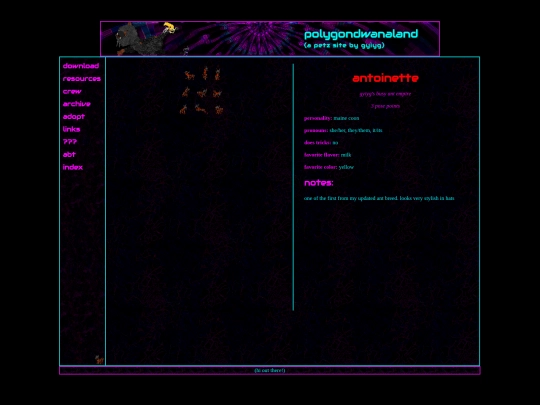
Task: Click the '(a petz site by gyiyg)' subtitle
Action: (344, 45)
